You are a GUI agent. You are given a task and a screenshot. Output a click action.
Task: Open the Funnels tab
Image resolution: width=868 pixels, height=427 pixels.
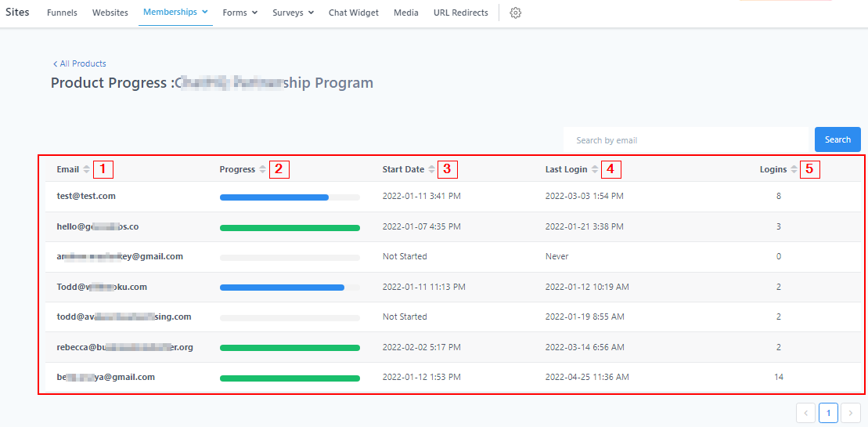click(x=62, y=13)
